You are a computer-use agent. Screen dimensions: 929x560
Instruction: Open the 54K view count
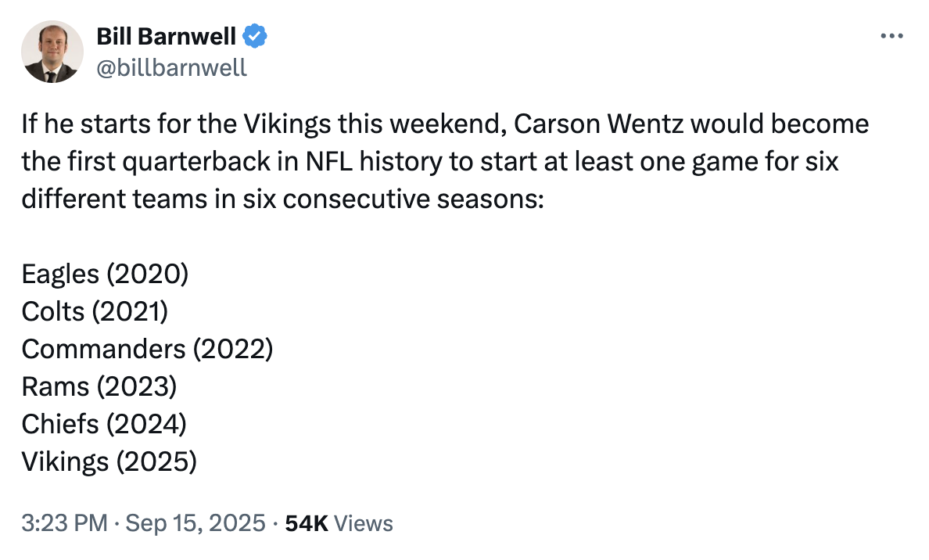pyautogui.click(x=307, y=523)
